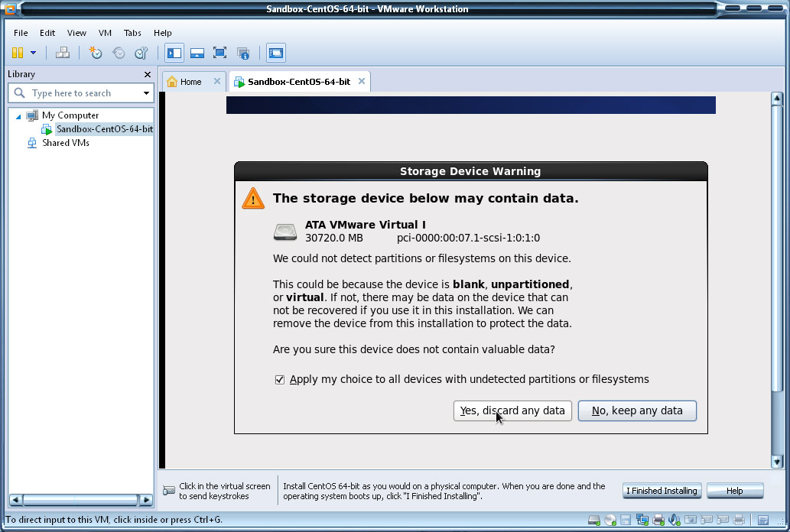Close the Home tab
This screenshot has height=532, width=790.
(x=217, y=81)
